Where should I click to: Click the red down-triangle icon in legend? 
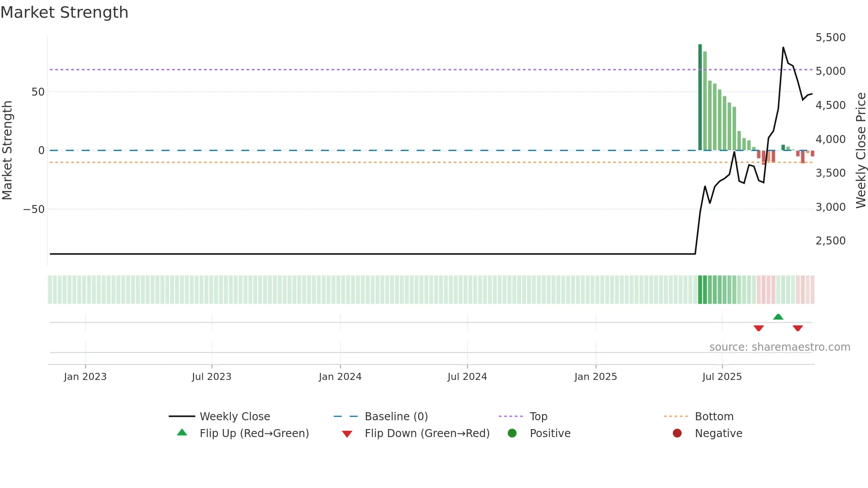[347, 434]
